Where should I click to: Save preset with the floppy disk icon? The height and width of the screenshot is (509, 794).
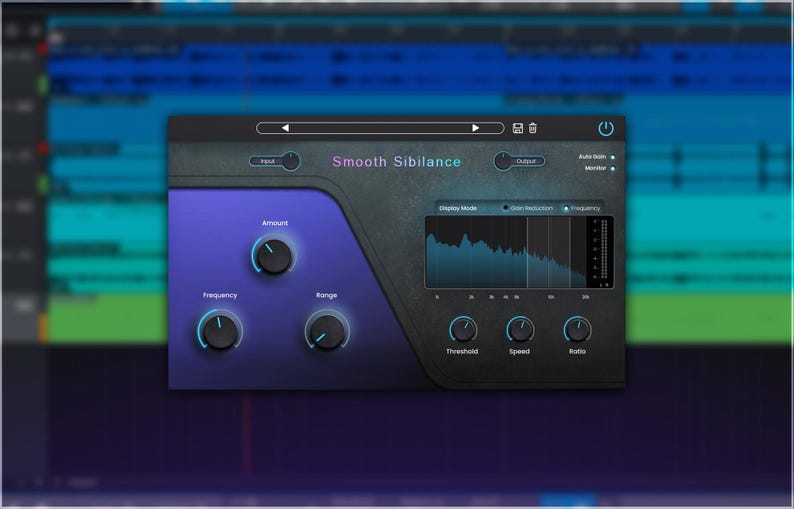(518, 128)
